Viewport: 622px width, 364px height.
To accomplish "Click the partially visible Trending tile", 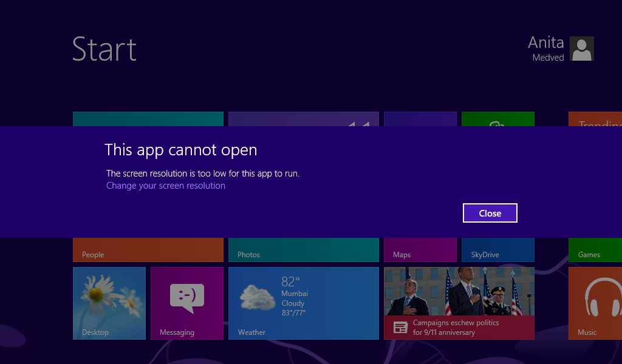I will [595, 119].
